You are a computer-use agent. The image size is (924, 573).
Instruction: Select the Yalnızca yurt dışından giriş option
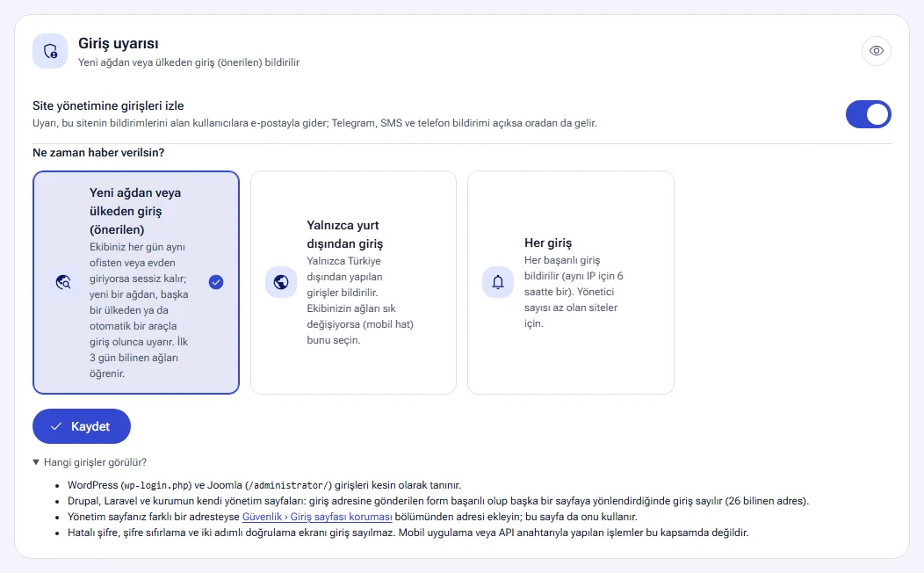(x=354, y=282)
